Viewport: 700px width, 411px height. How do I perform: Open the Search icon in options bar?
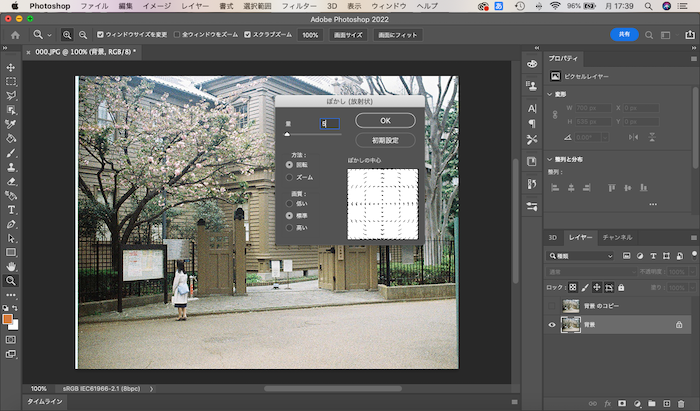(649, 35)
